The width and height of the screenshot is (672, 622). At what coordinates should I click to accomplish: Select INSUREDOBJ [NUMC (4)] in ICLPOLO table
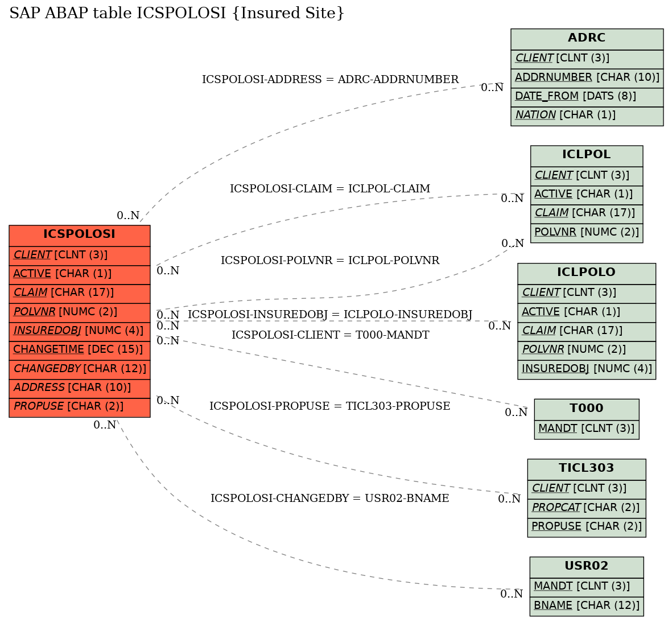pyautogui.click(x=586, y=369)
